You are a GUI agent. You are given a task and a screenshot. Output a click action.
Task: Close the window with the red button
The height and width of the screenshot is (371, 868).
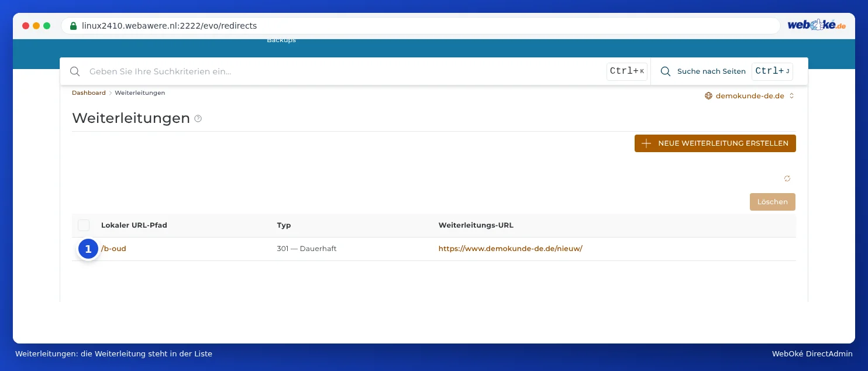[x=26, y=26]
